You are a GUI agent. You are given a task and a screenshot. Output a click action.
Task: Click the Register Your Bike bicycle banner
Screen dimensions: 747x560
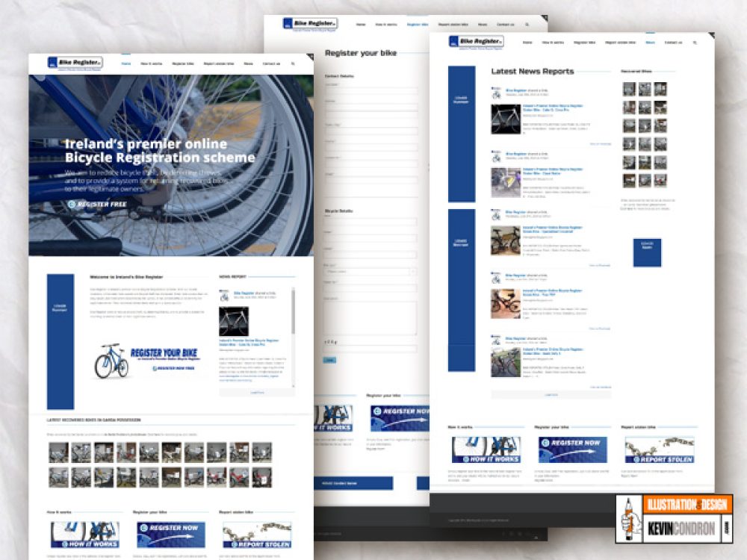coord(146,361)
